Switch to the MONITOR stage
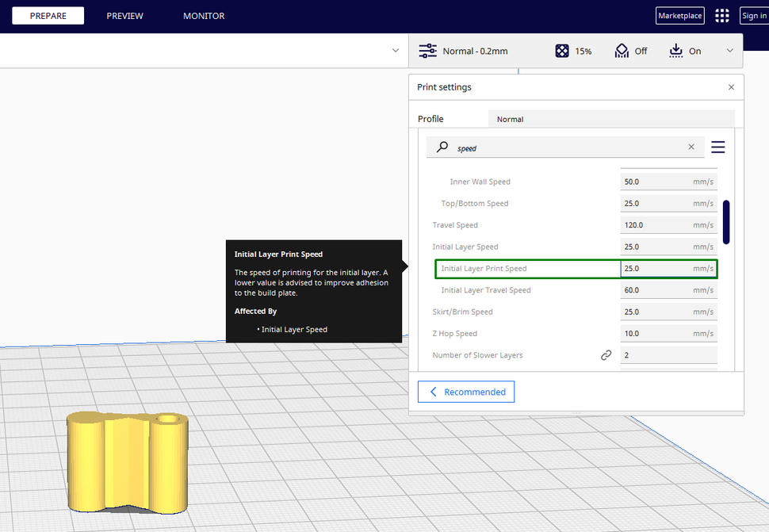The image size is (769, 532). [204, 16]
